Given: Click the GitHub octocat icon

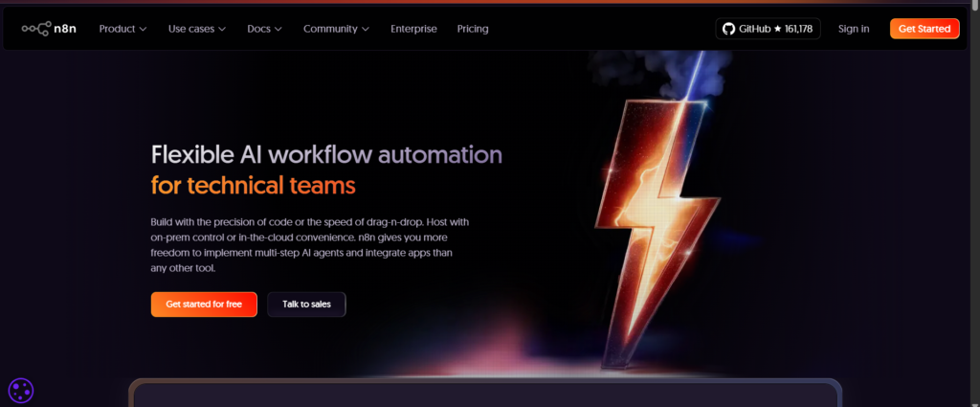Looking at the screenshot, I should pyautogui.click(x=728, y=29).
